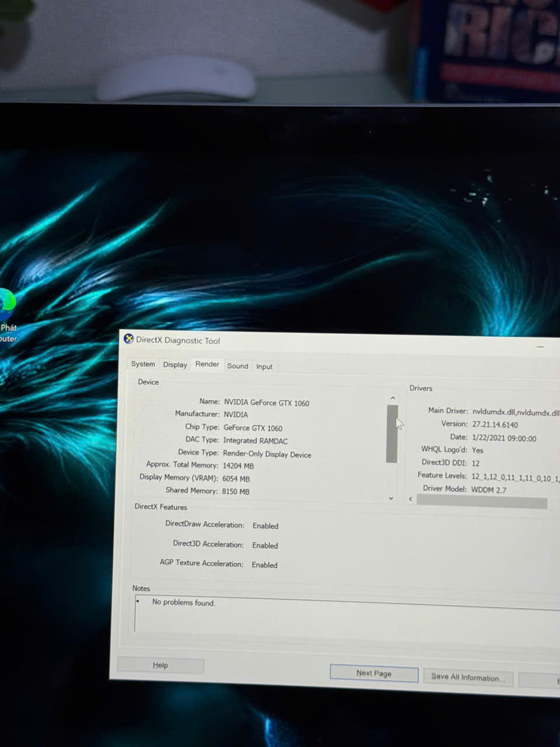Click the driver Version value "27.21.14.6140"

click(x=495, y=425)
